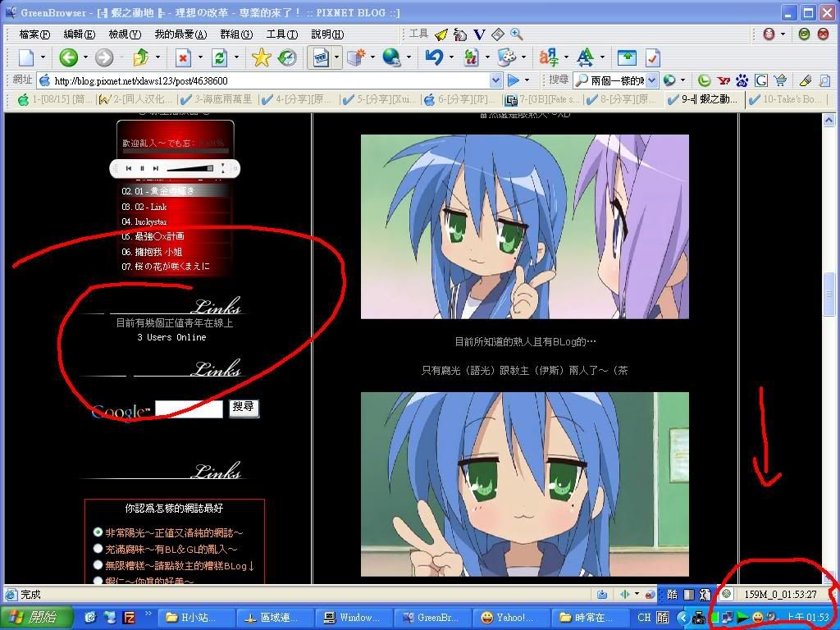The height and width of the screenshot is (630, 840).
Task: Expand the Refresh options dropdown arrow
Action: 235,57
